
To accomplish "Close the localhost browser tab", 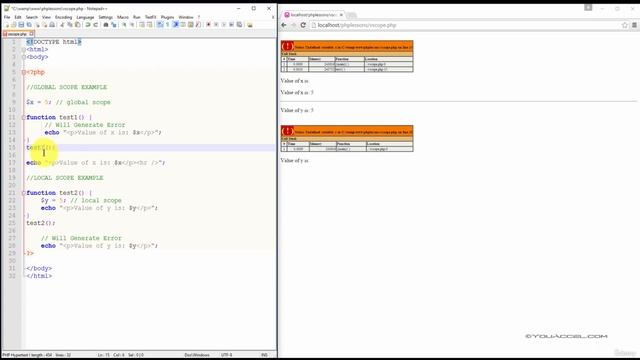I will pyautogui.click(x=341, y=15).
